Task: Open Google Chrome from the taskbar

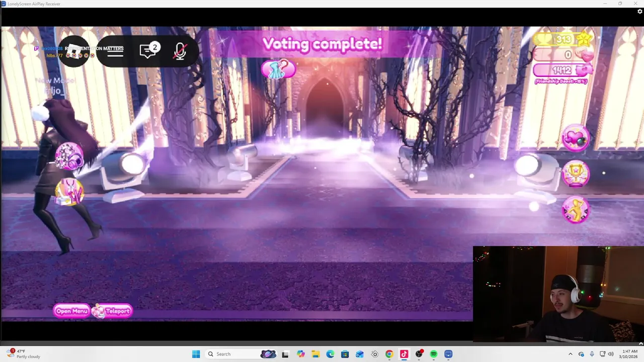Action: pos(389,354)
